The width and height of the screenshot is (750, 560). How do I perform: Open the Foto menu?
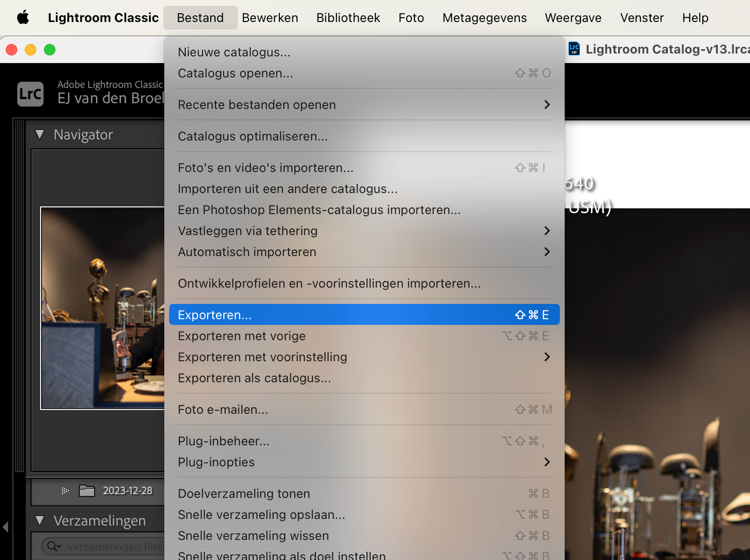[x=411, y=18]
